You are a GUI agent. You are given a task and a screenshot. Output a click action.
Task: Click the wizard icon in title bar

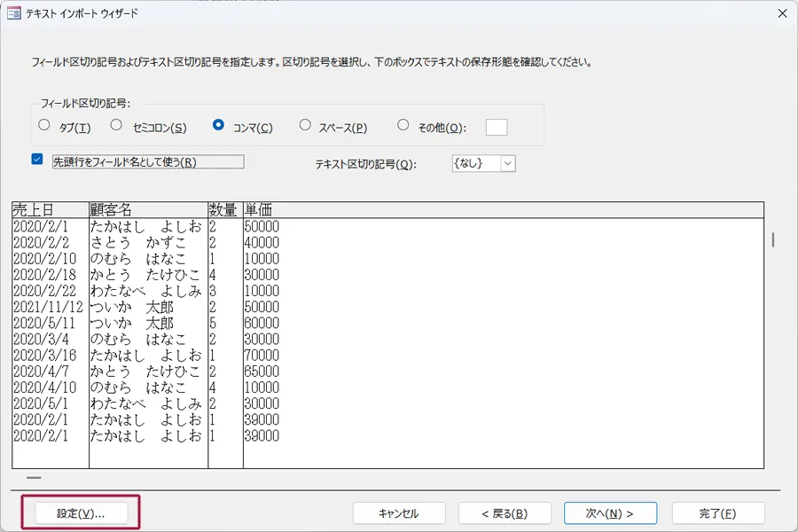point(13,13)
